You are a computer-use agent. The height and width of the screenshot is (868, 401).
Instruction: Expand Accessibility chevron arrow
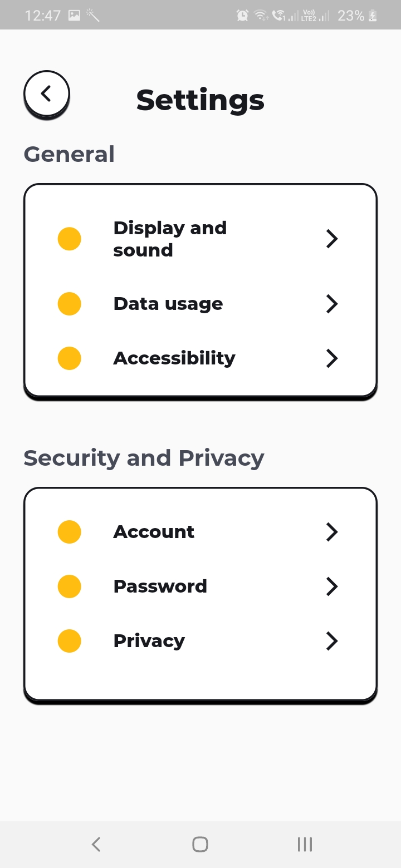click(332, 358)
